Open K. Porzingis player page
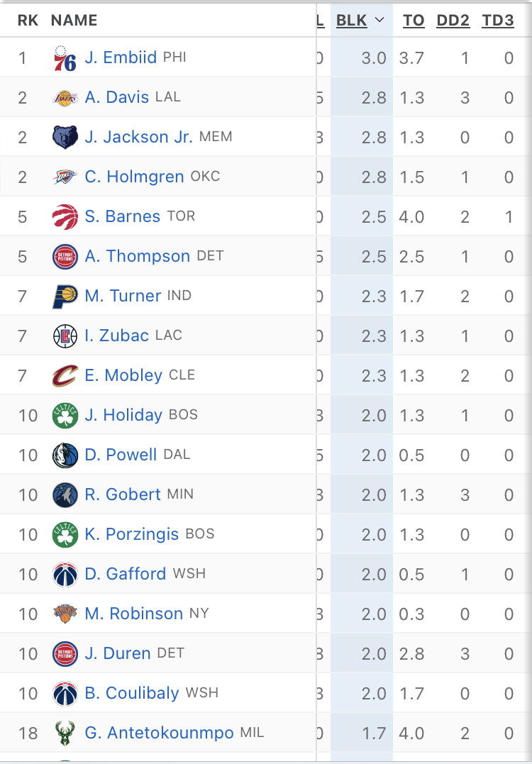 [131, 534]
